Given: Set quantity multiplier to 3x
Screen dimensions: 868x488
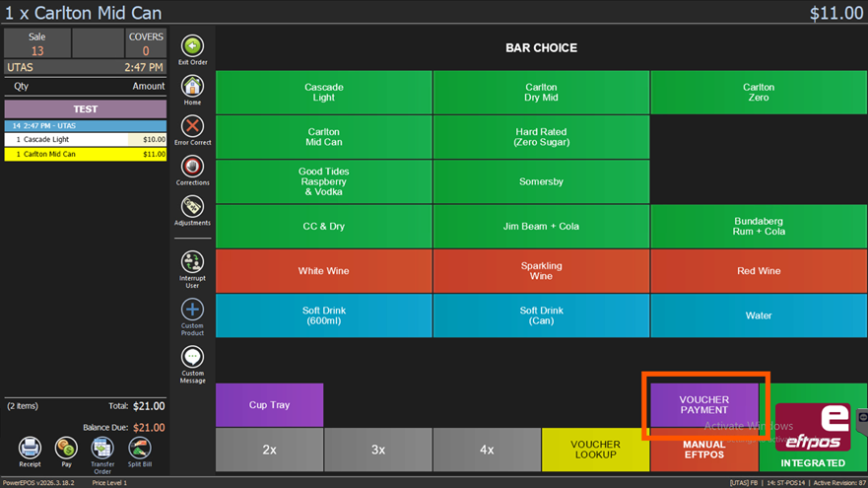Looking at the screenshot, I should (x=378, y=450).
